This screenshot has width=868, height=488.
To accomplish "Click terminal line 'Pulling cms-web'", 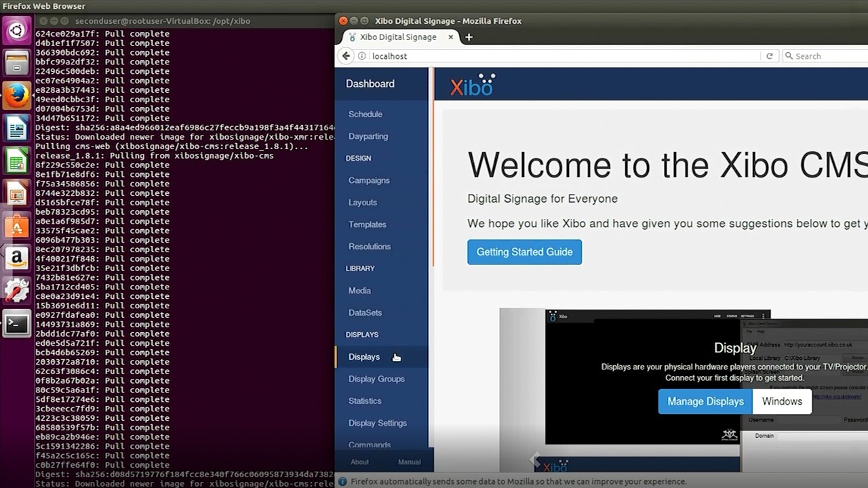I will [x=172, y=146].
